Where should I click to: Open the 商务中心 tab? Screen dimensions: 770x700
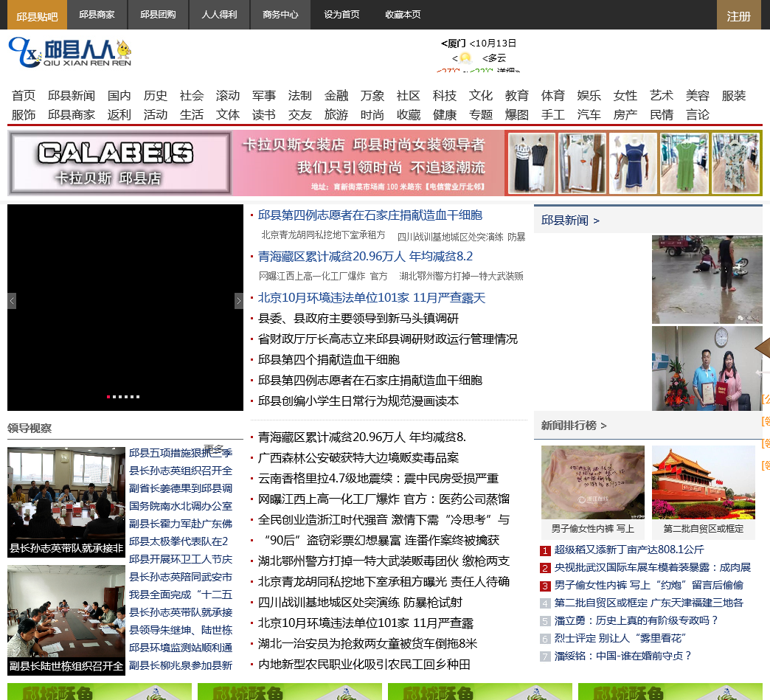(x=280, y=15)
